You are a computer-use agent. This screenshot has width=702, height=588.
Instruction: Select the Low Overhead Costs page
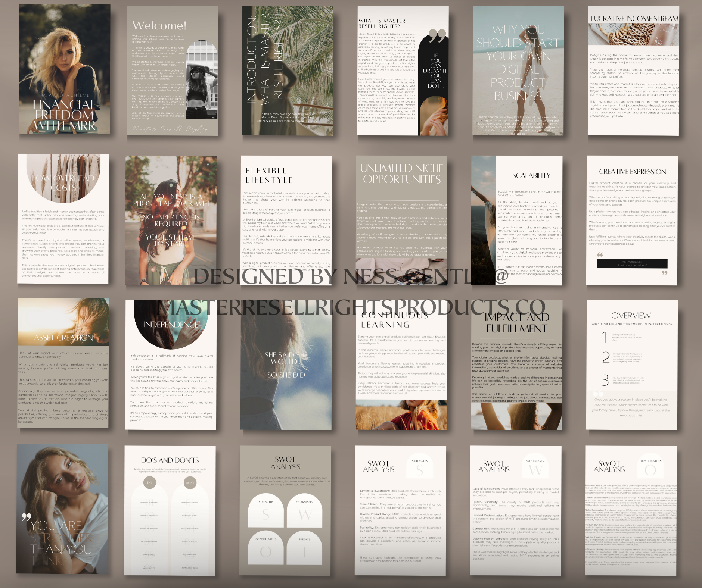click(63, 219)
